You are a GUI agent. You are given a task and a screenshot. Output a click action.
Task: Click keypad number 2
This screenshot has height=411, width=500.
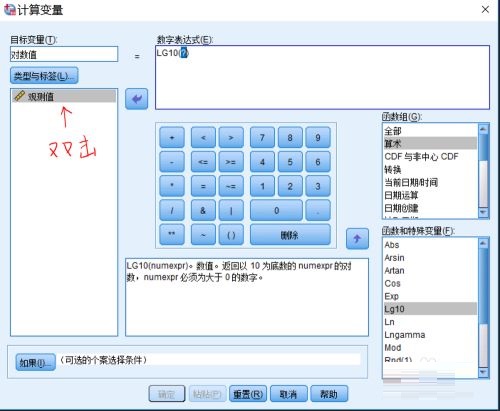[x=290, y=186]
